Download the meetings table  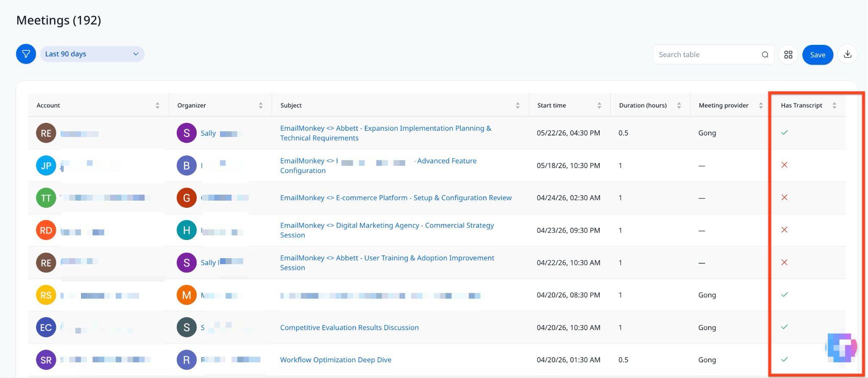coord(847,54)
